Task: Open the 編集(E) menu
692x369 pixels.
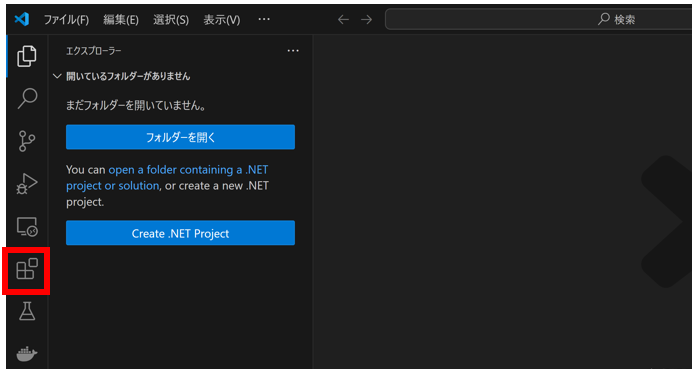Action: (x=121, y=20)
